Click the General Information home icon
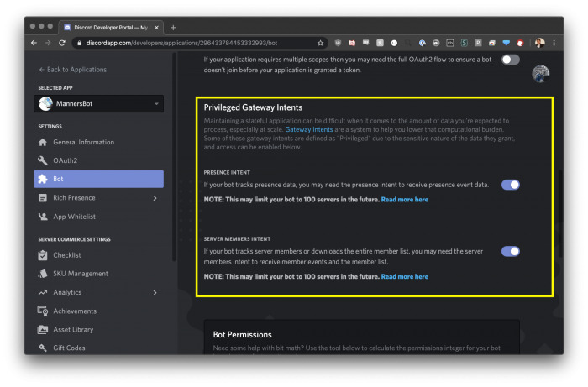The width and height of the screenshot is (588, 387). (43, 142)
